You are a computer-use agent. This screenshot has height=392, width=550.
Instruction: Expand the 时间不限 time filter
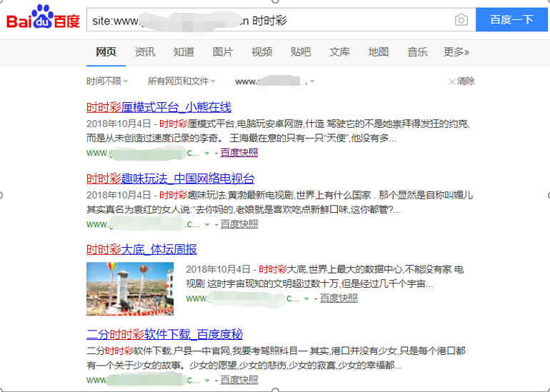click(x=107, y=81)
